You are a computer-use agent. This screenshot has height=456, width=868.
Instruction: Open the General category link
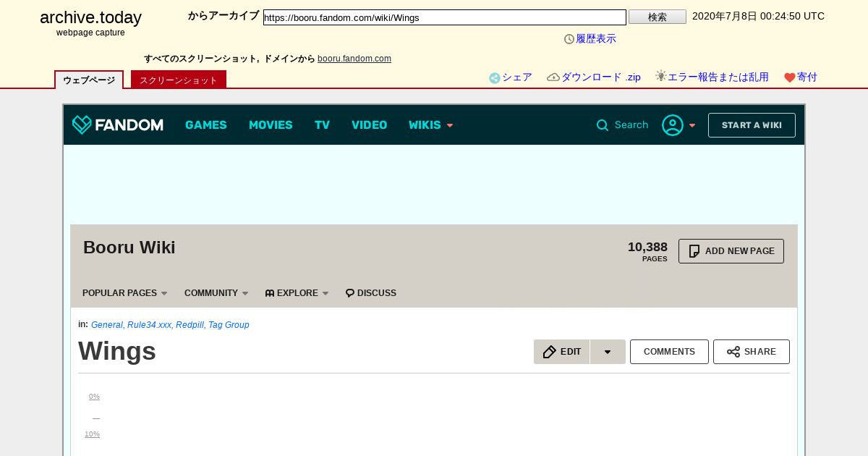tap(107, 325)
